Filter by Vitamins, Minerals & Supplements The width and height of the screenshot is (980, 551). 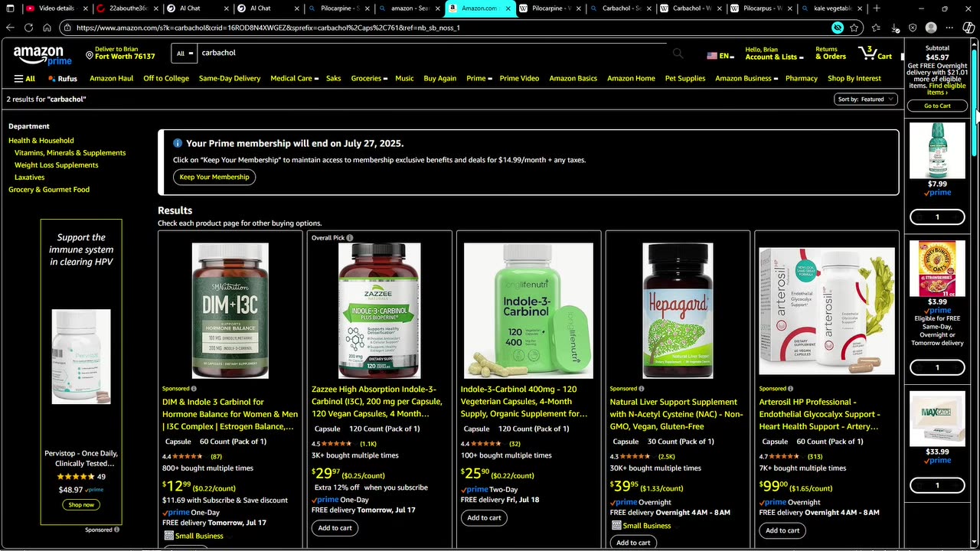tap(70, 152)
